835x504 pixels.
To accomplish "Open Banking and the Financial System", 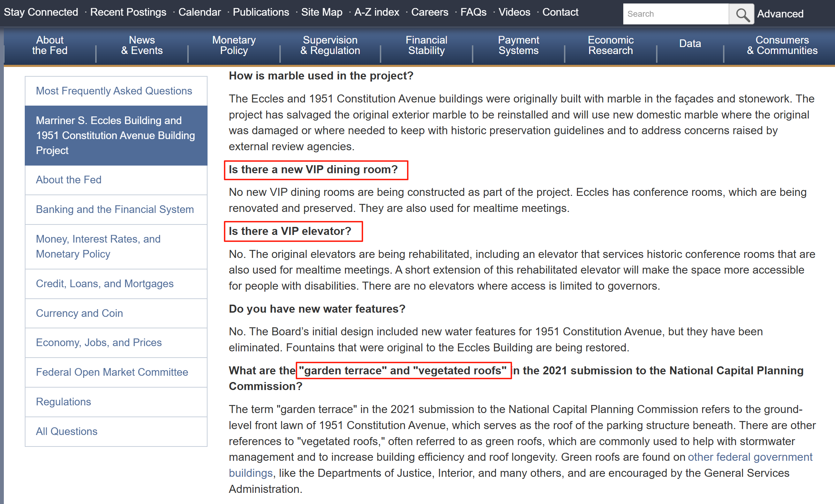I will [x=115, y=209].
